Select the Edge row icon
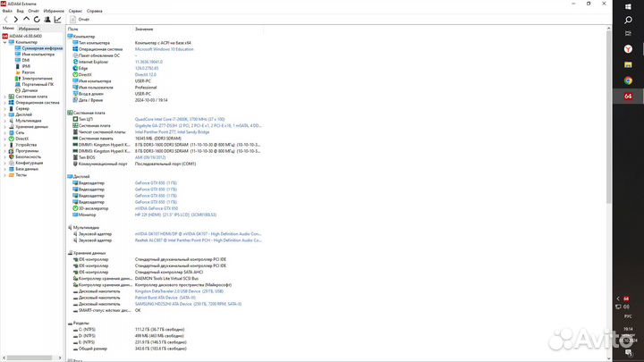644x362 pixels. click(75, 68)
